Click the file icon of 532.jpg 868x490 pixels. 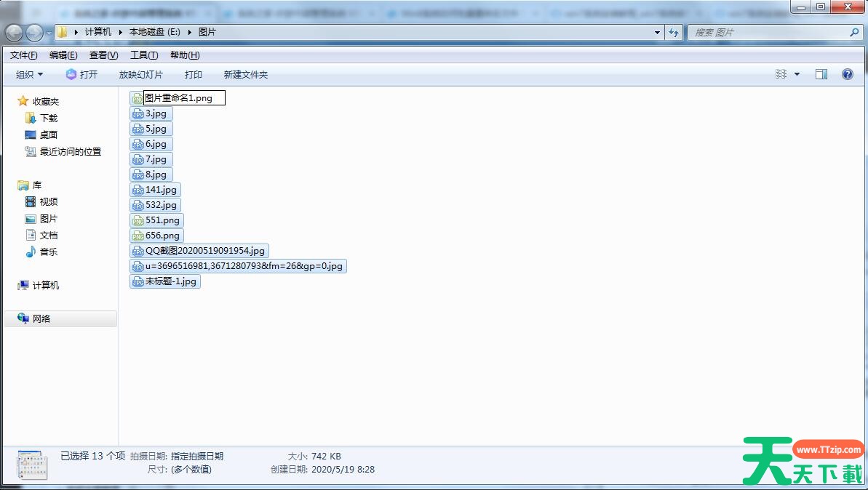click(x=138, y=205)
